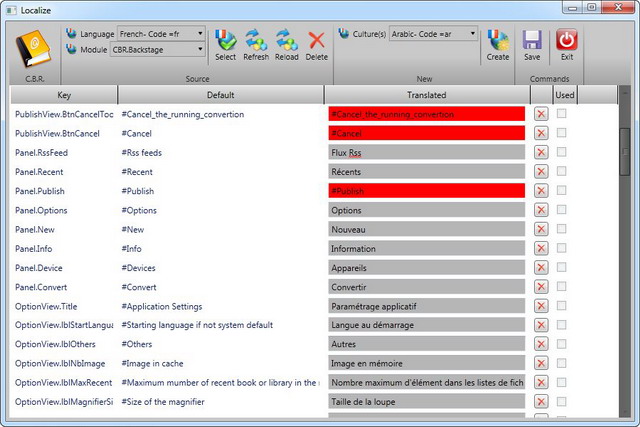Screen dimensions: 640x427
Task: Toggle Used checkbox for Panel.Device
Action: 562,267
